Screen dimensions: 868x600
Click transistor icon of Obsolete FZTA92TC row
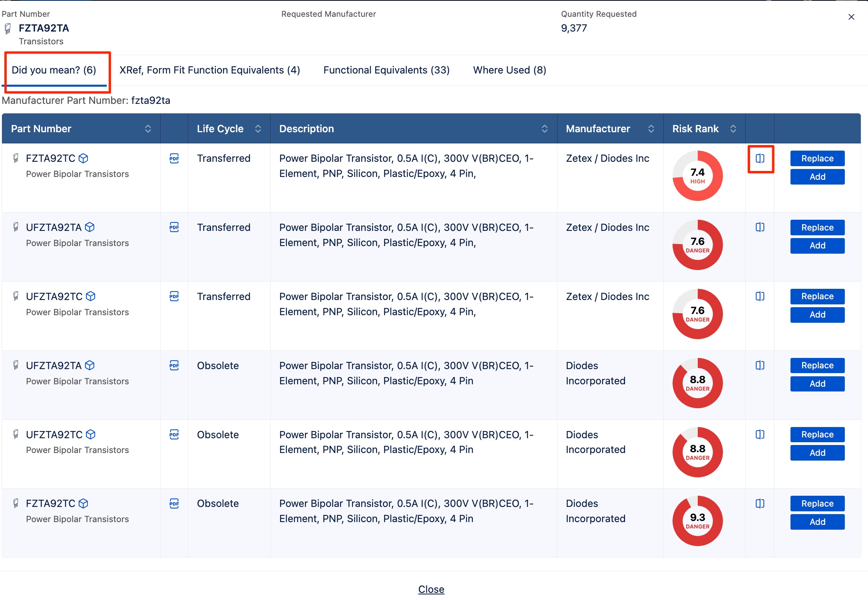pyautogui.click(x=16, y=503)
